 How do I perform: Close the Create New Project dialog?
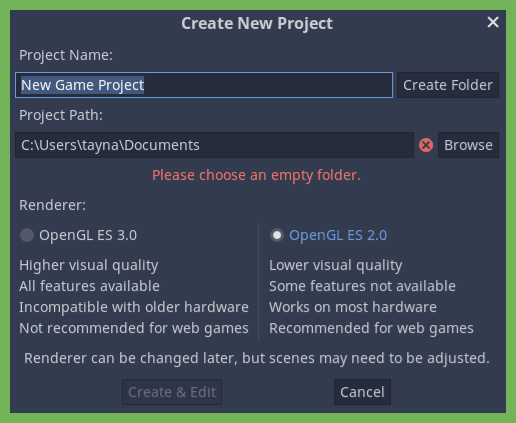tap(493, 23)
